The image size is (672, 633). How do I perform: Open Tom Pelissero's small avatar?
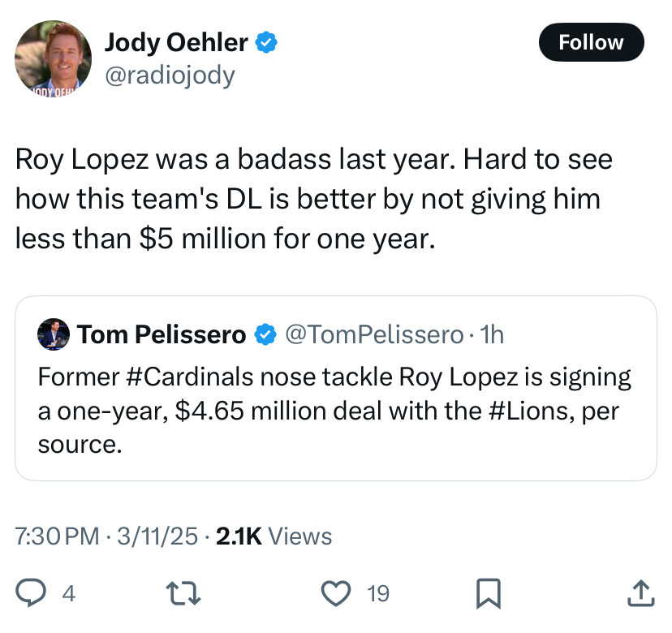(53, 334)
